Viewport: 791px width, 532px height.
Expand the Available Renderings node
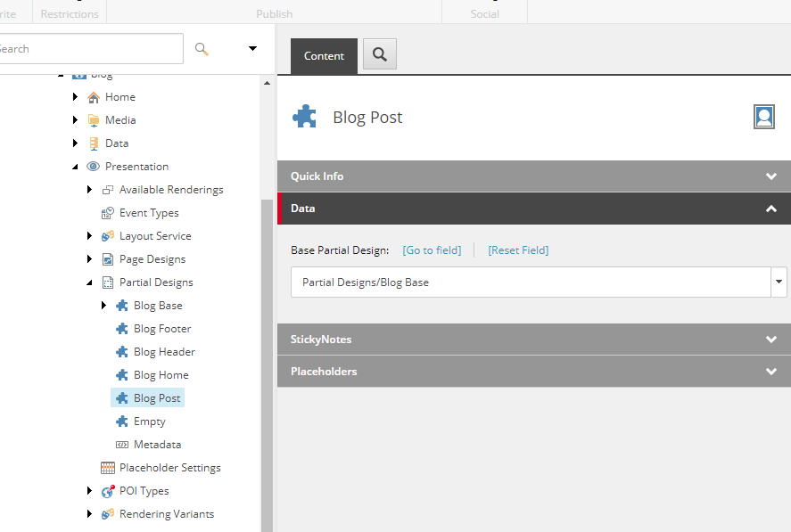pyautogui.click(x=89, y=190)
